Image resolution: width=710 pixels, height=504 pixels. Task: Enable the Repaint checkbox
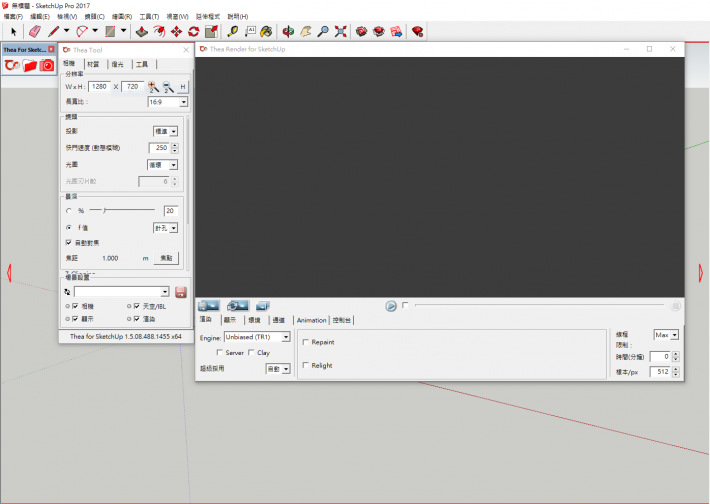tap(306, 342)
